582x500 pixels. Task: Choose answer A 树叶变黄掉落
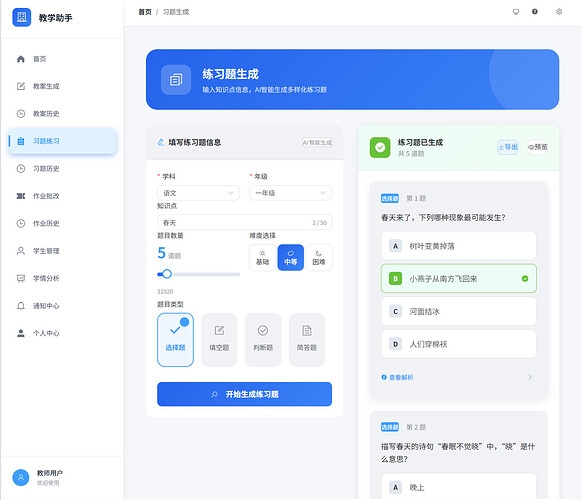[459, 246]
